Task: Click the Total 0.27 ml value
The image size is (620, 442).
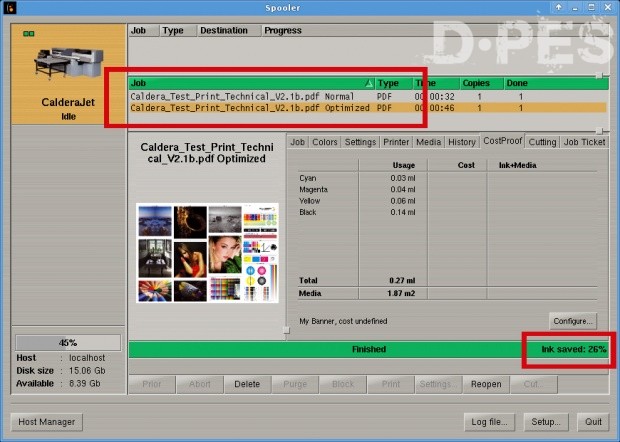Action: [x=402, y=280]
